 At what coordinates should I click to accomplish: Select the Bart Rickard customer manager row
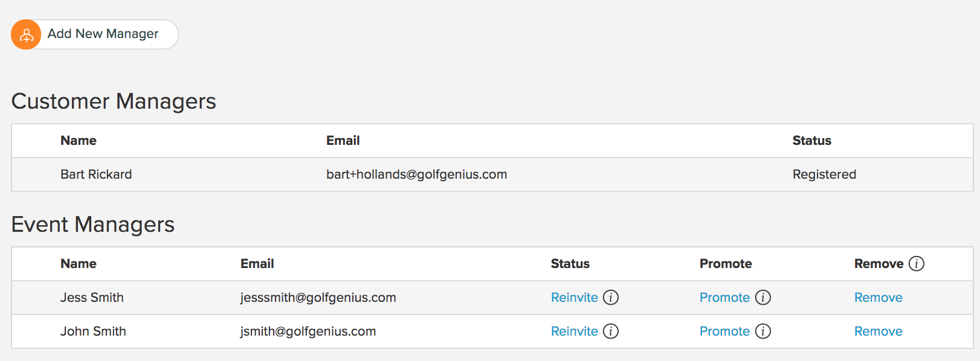492,174
